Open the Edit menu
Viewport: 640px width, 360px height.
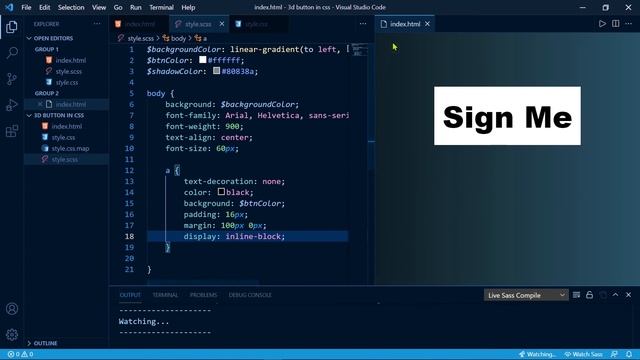pos(44,7)
